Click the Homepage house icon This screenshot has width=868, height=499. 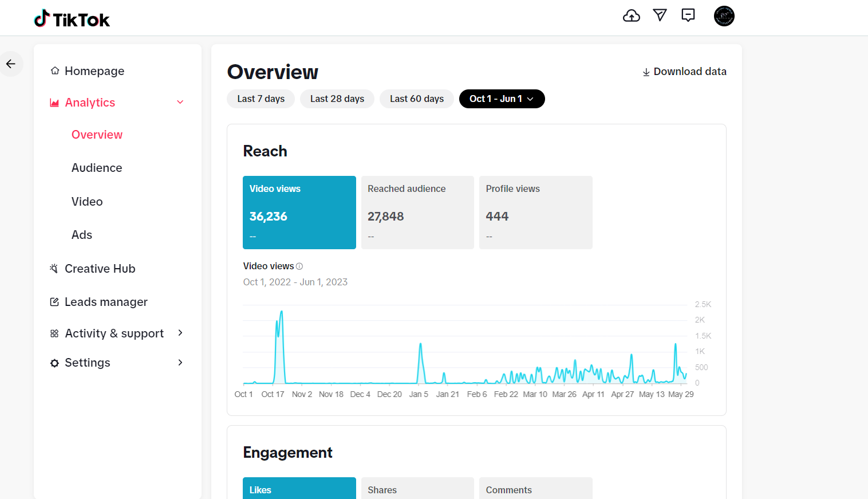55,71
